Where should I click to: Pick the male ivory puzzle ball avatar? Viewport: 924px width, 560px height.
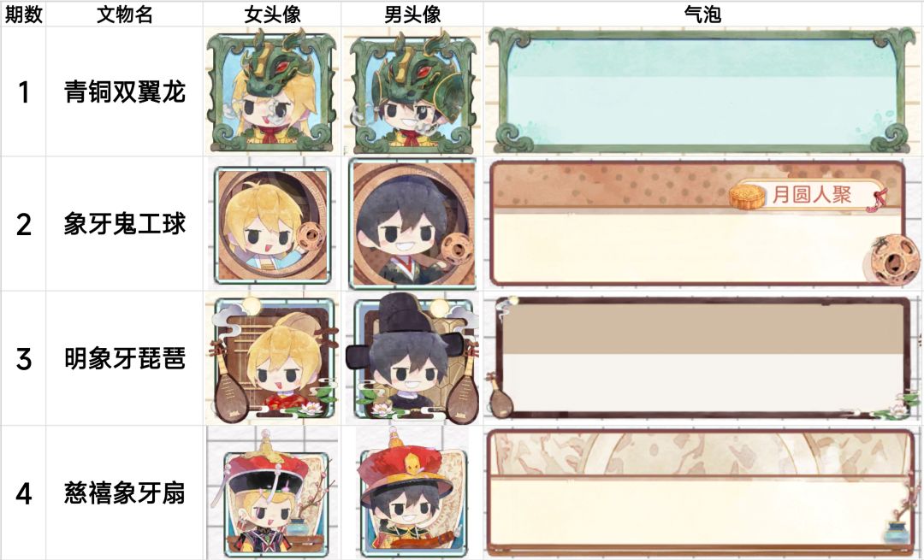click(412, 223)
